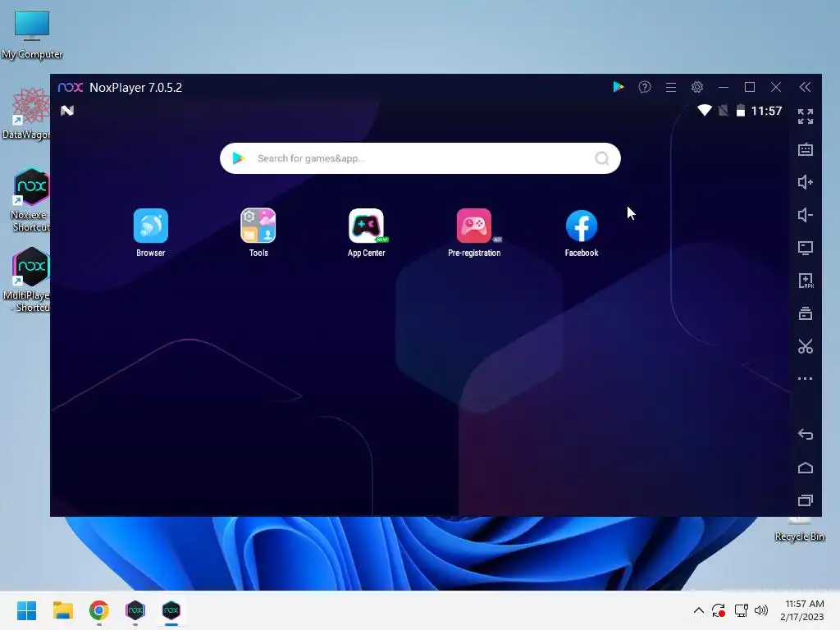Click the Search for games&app field

[420, 158]
